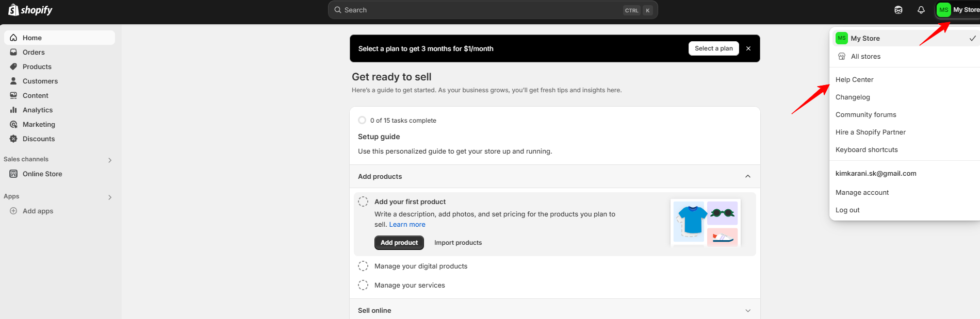980x319 pixels.
Task: Collapse the Add products section
Action: 747,176
